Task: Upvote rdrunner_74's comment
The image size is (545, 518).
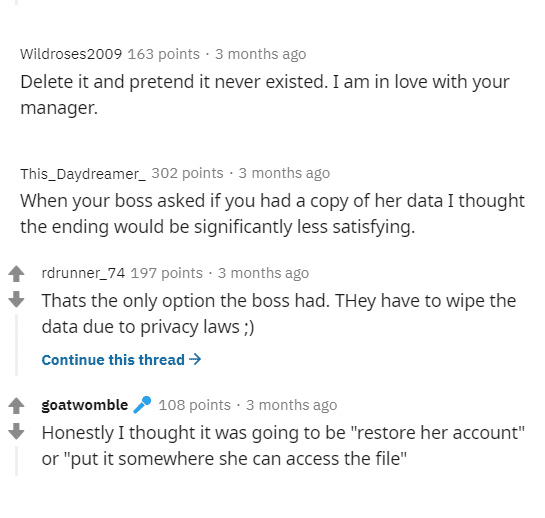Action: point(16,273)
